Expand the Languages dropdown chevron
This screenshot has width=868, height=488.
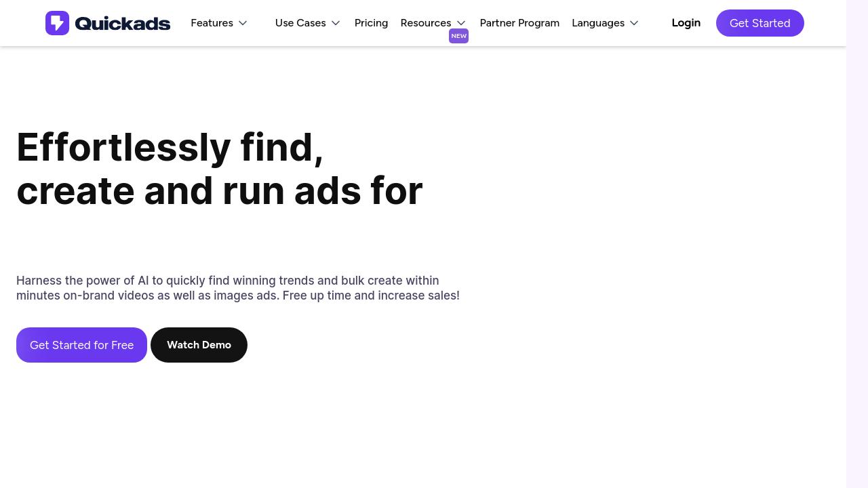pos(634,23)
